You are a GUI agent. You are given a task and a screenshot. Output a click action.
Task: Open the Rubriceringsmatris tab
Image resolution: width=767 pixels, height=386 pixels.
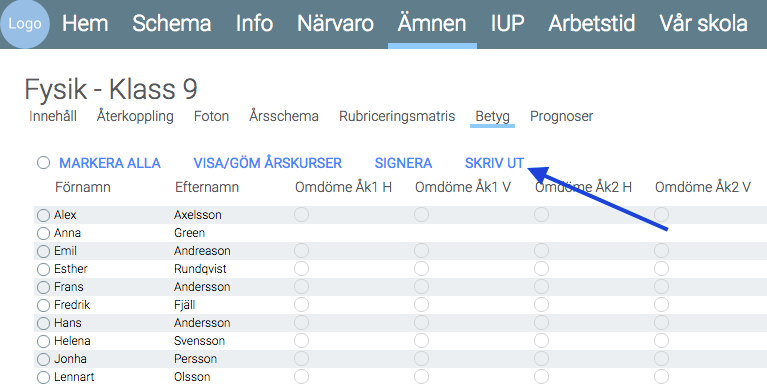pyautogui.click(x=397, y=116)
